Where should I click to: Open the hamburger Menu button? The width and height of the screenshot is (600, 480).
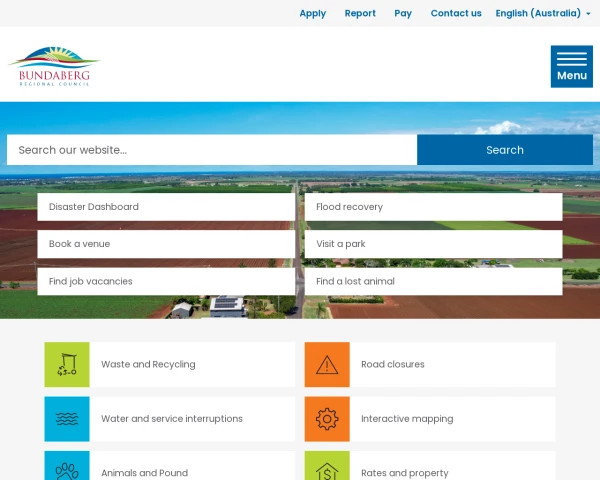572,67
